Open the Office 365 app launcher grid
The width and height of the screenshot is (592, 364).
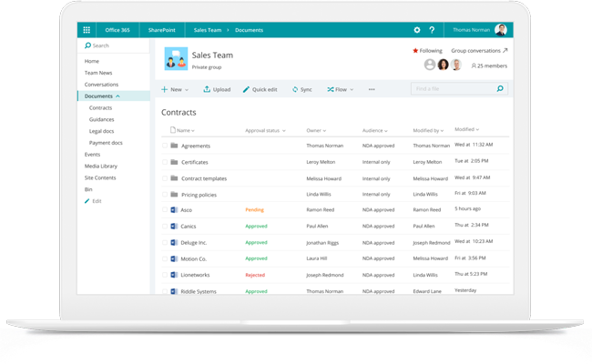[x=87, y=30]
